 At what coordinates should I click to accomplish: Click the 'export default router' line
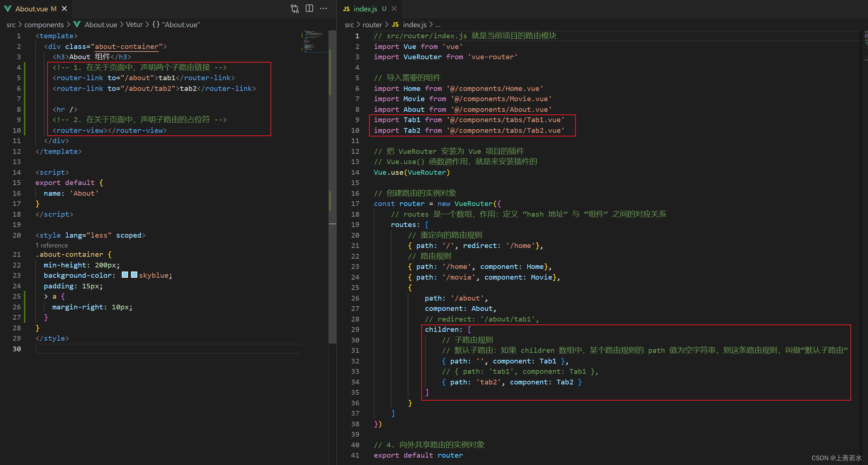(418, 455)
